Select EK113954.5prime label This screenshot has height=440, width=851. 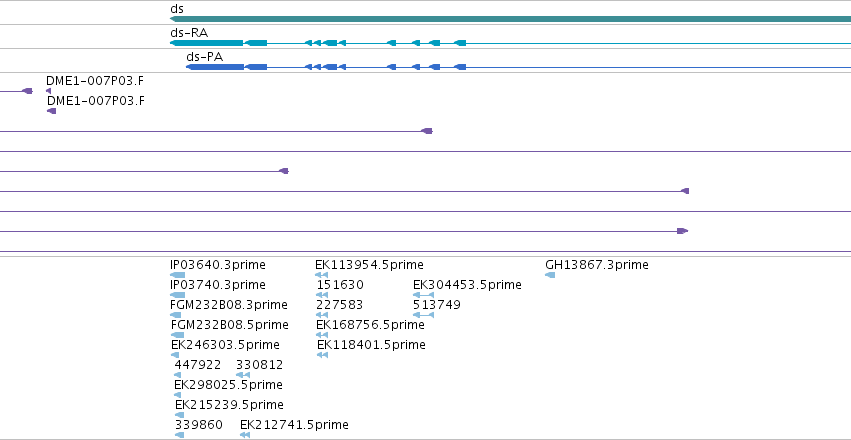click(369, 265)
